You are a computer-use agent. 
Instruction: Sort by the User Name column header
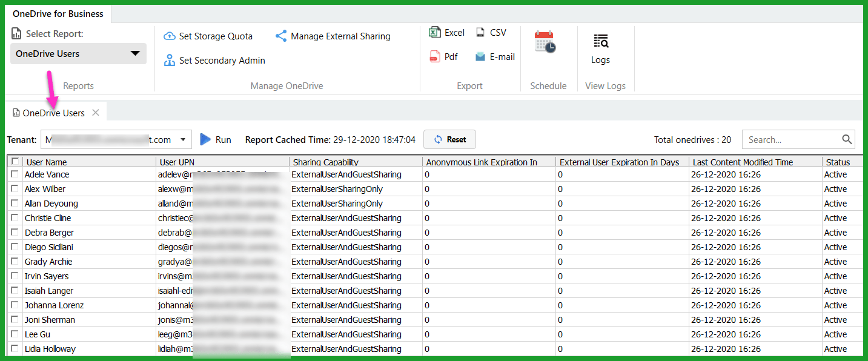[x=89, y=162]
